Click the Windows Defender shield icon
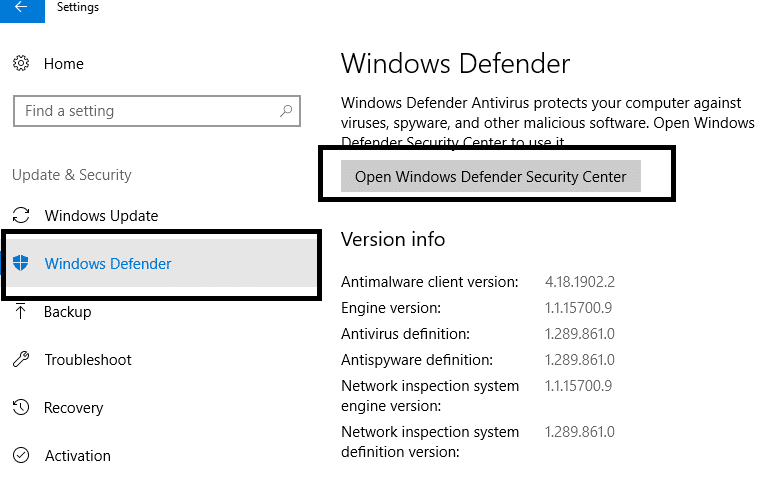The width and height of the screenshot is (764, 480). pos(21,264)
